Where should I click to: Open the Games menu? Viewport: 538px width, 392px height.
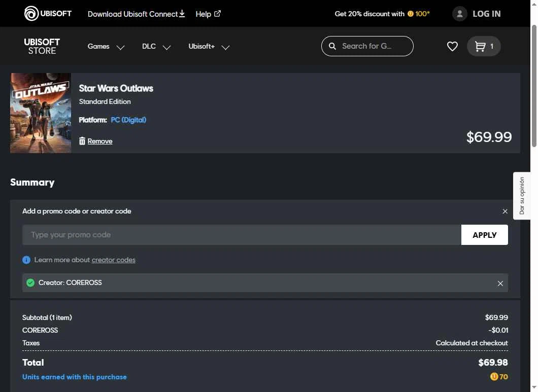[x=98, y=46]
